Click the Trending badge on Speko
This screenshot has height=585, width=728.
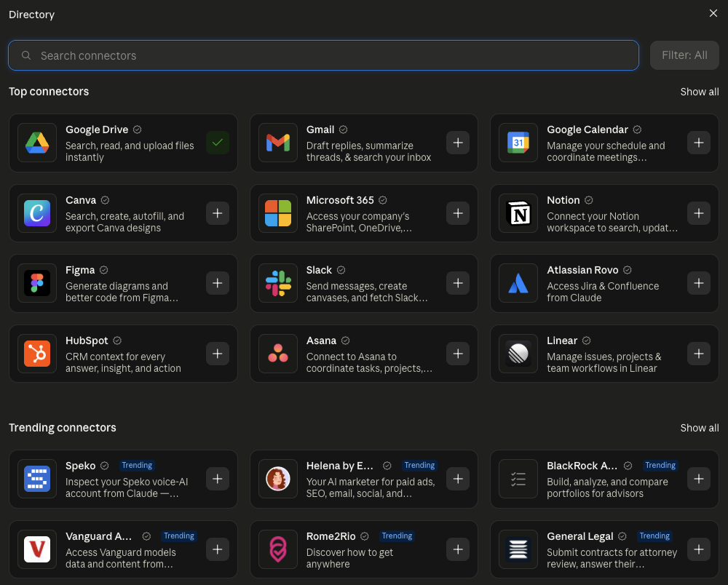click(x=137, y=466)
